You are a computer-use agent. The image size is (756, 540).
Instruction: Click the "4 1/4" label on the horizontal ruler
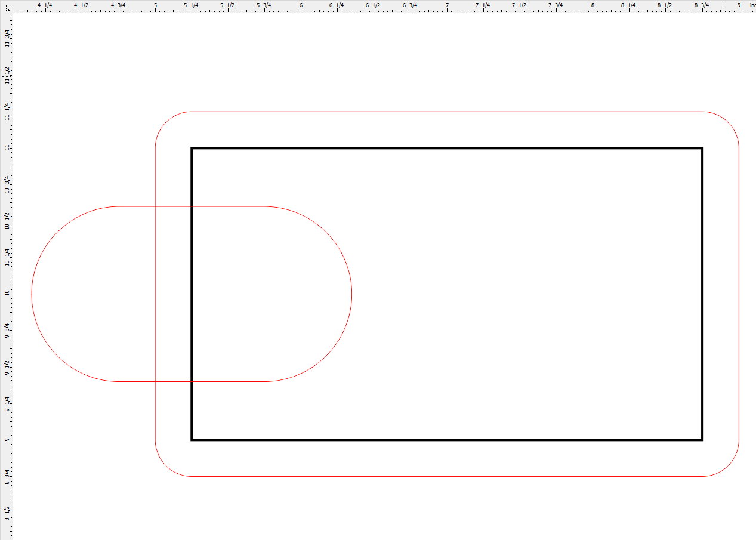coord(45,5)
